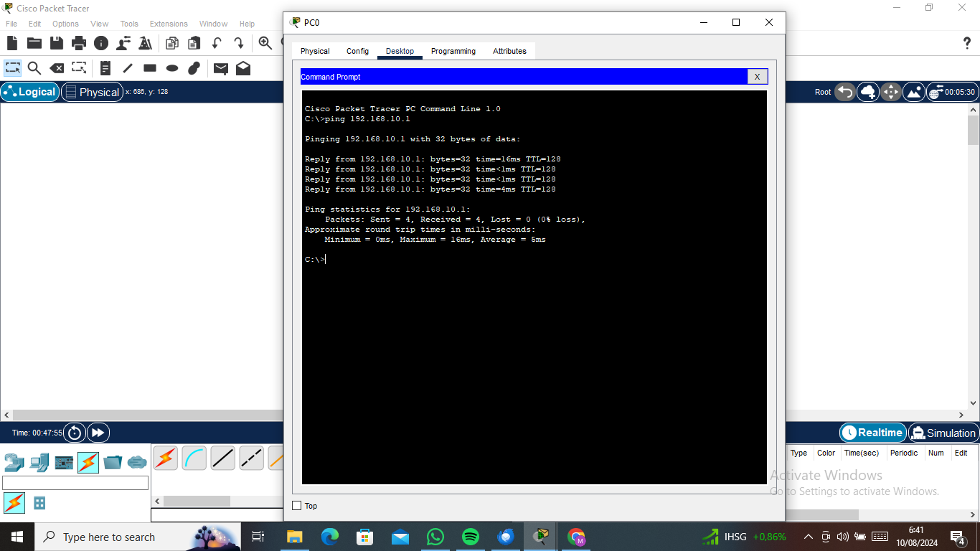The image size is (980, 551).
Task: Click the Print toolbar icon
Action: 79,43
